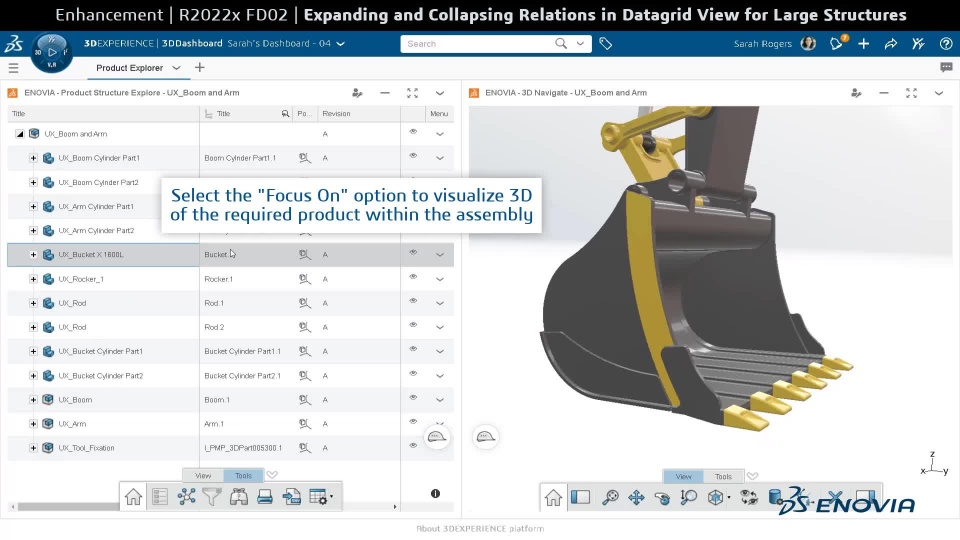
Task: Open row menu chevron for UX_Rocker_1
Action: 440,279
